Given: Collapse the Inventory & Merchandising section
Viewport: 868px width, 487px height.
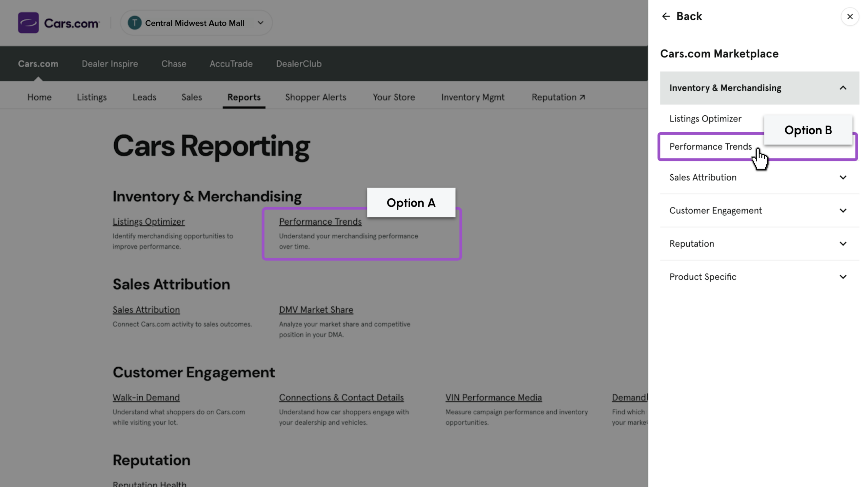Looking at the screenshot, I should pyautogui.click(x=759, y=88).
